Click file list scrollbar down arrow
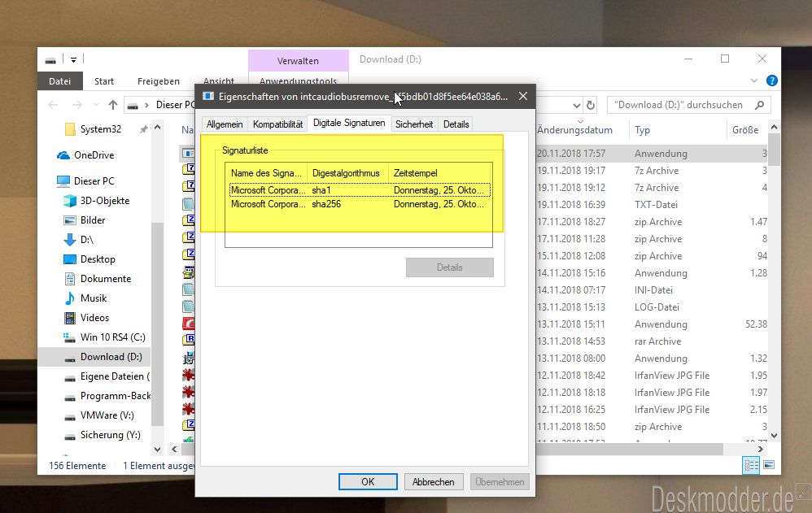 click(775, 435)
